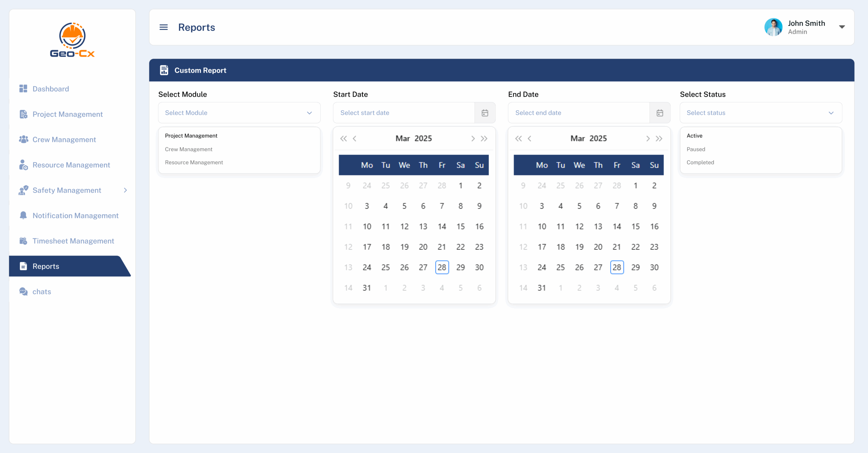The image size is (868, 453).
Task: Jump to previous year in End Date calendar
Action: pyautogui.click(x=518, y=138)
